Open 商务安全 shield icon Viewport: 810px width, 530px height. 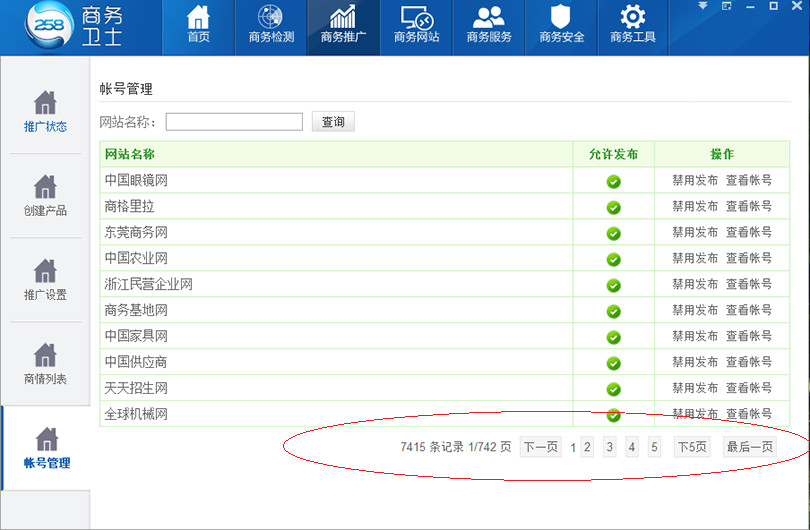coord(562,24)
